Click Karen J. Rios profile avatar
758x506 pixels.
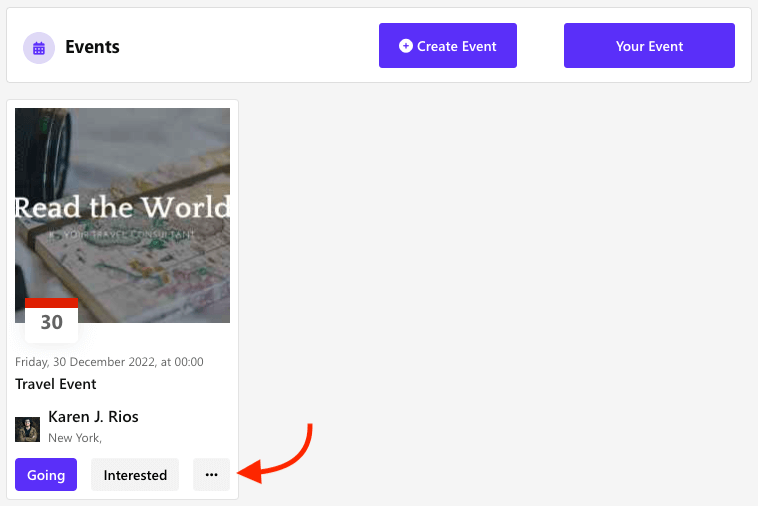27,428
